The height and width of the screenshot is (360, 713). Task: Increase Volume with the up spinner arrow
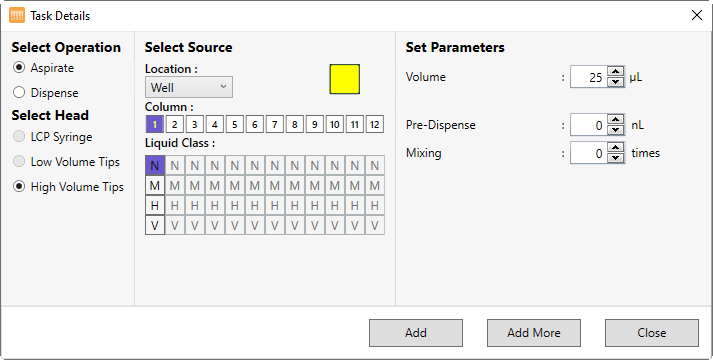(616, 72)
